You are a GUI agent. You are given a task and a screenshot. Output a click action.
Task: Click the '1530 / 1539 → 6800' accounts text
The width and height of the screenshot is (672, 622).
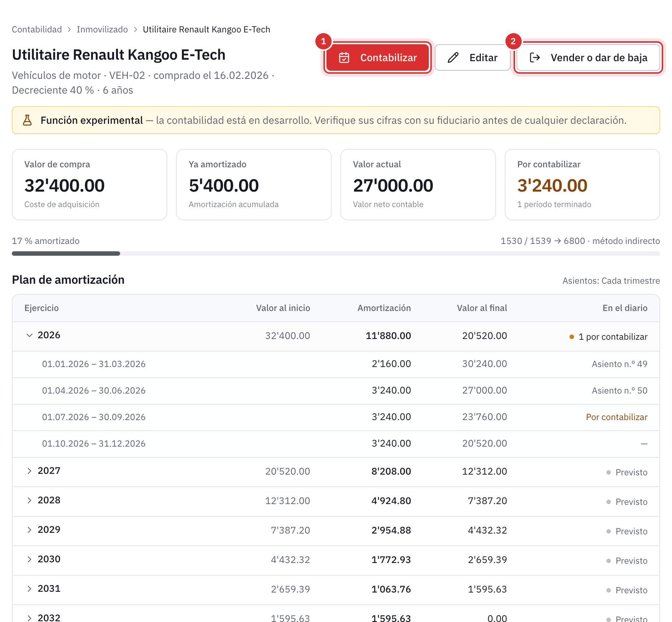[543, 241]
